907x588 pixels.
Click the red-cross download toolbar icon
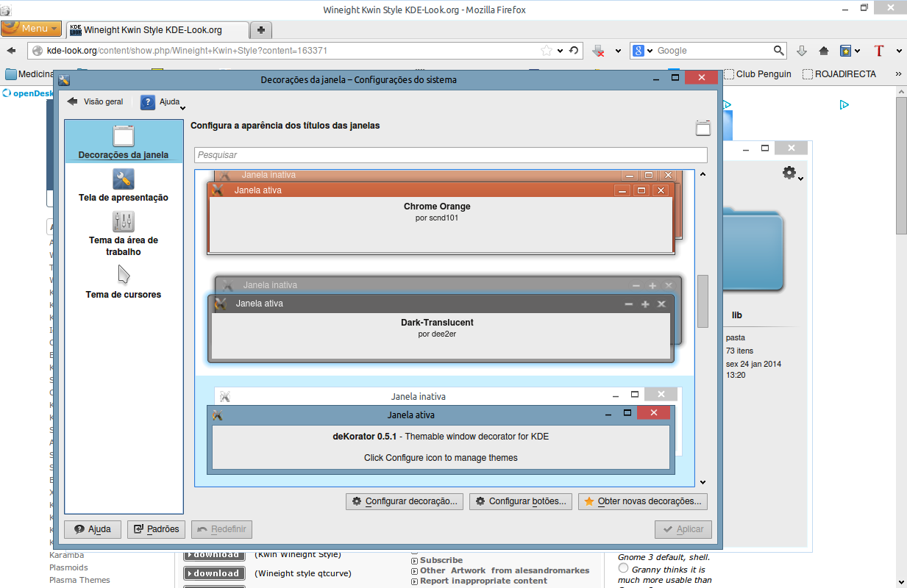599,51
